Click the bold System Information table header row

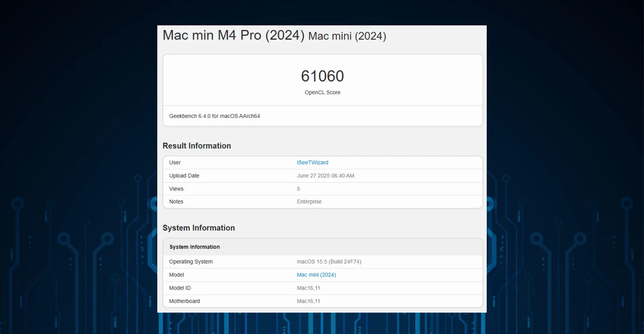coord(195,247)
